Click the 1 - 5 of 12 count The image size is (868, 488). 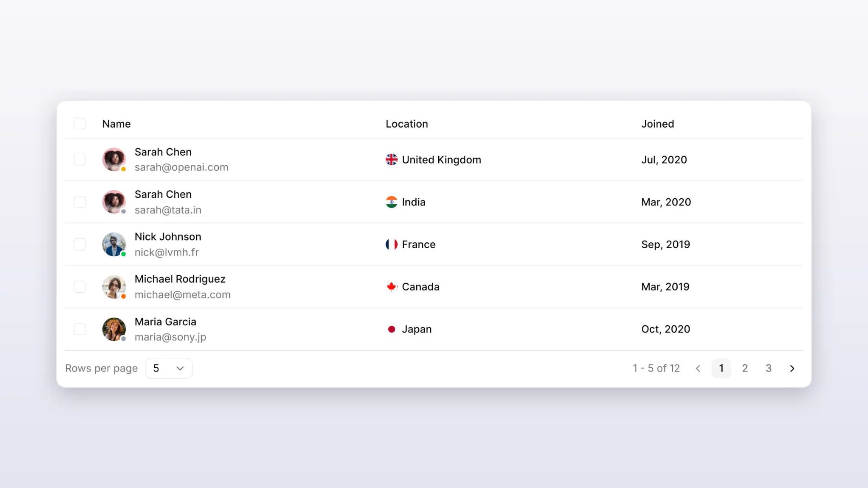[x=657, y=369]
